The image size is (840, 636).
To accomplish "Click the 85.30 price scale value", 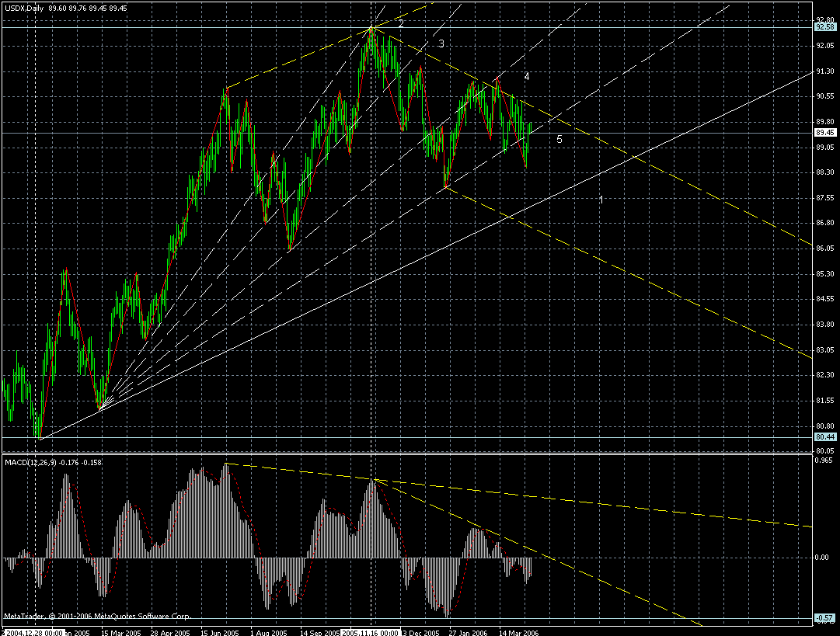I will [x=825, y=274].
